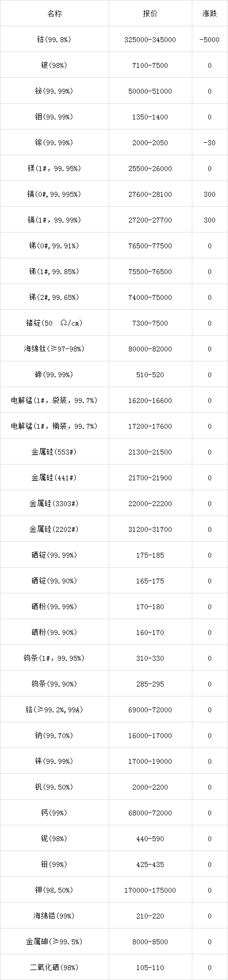228x980 pixels.
Task: Select the 硒粉(99.99%) name cell
Action: tap(55, 607)
